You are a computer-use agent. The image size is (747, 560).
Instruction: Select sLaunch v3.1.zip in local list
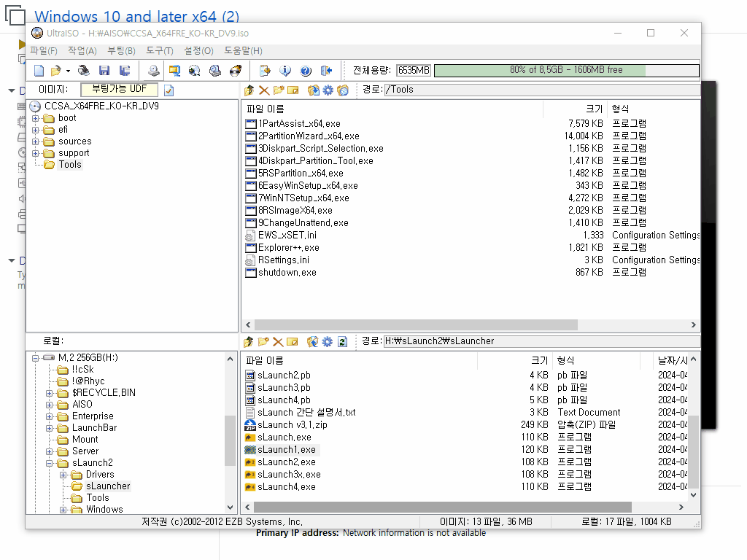(x=292, y=425)
